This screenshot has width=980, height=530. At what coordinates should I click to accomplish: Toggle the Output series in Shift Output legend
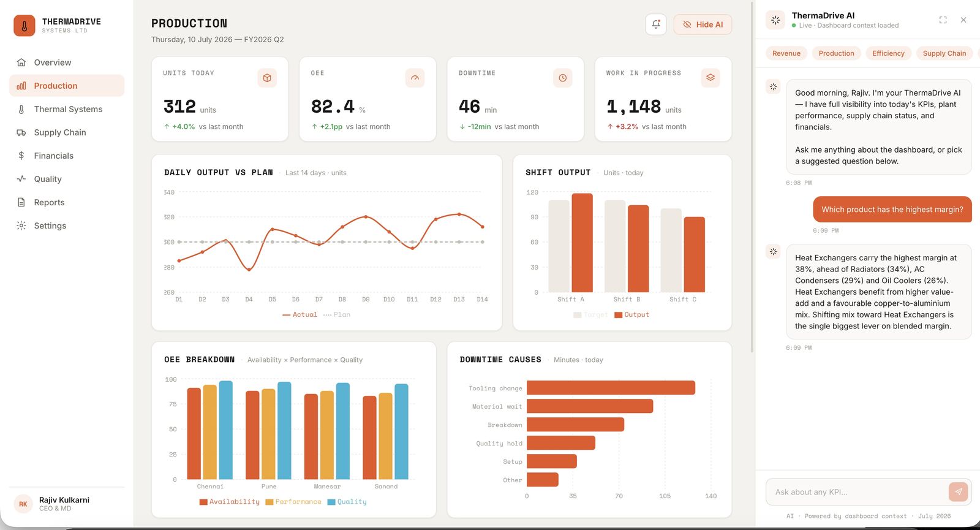[x=631, y=315]
